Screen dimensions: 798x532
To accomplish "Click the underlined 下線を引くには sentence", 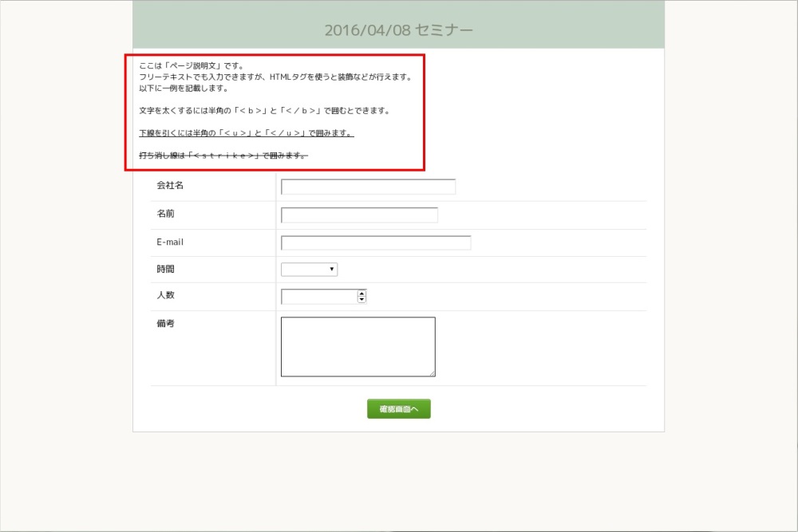I will click(246, 133).
